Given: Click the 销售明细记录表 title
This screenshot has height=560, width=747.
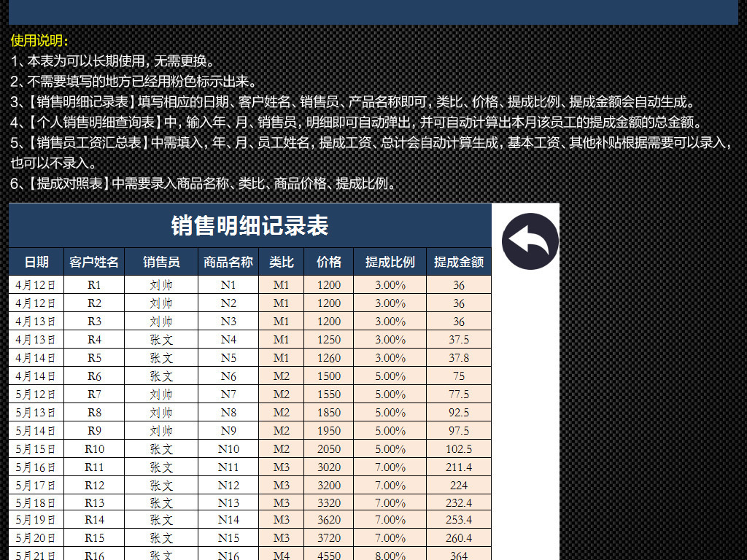Looking at the screenshot, I should coord(249,225).
